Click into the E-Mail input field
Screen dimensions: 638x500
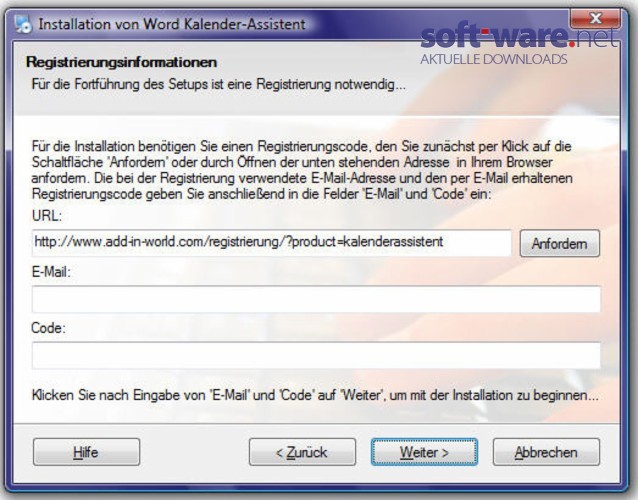(x=316, y=299)
